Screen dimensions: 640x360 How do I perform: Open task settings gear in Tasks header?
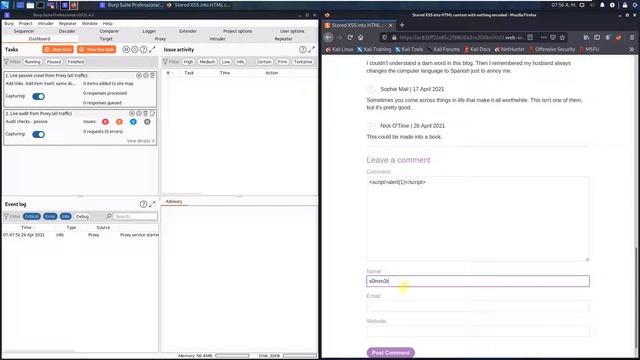coord(135,49)
